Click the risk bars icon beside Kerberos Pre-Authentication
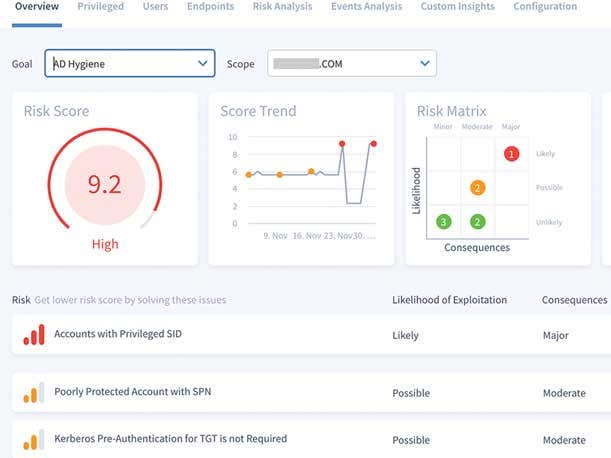Image resolution: width=611 pixels, height=458 pixels. coord(33,439)
